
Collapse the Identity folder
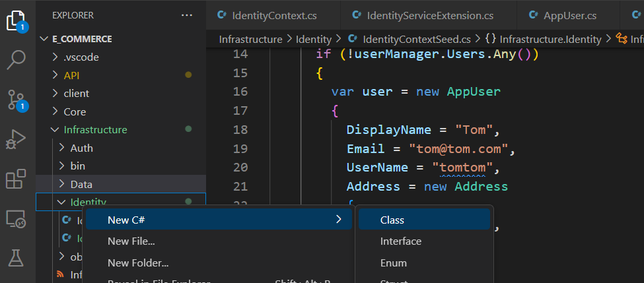click(61, 202)
